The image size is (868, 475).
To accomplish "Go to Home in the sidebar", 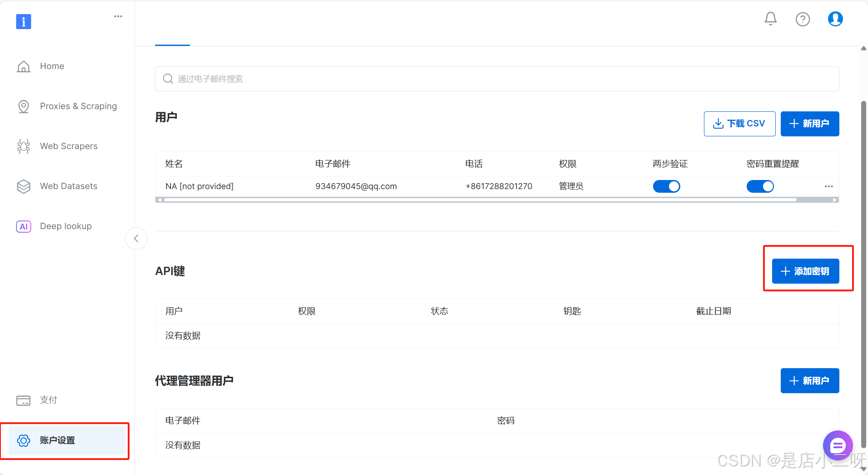I will [52, 66].
